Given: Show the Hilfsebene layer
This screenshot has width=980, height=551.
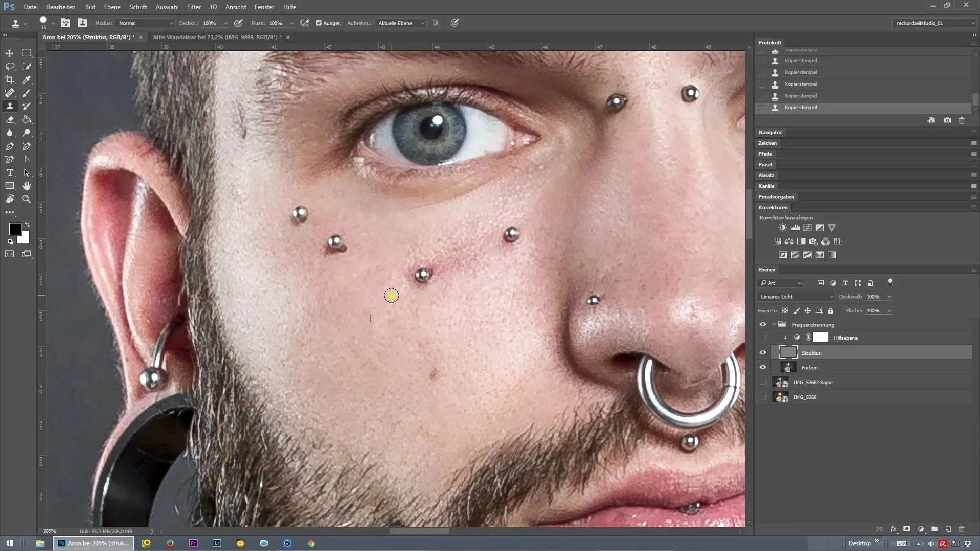Looking at the screenshot, I should click(763, 338).
